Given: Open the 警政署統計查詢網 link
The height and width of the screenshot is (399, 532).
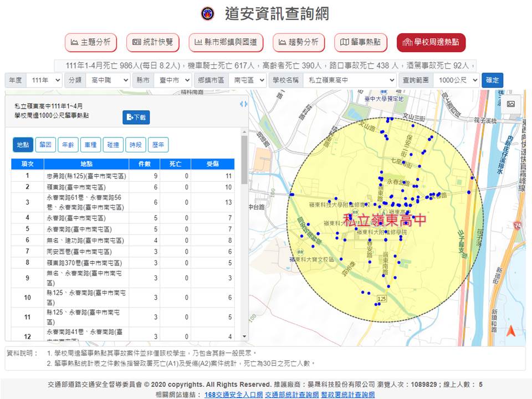Looking at the screenshot, I should 348,394.
